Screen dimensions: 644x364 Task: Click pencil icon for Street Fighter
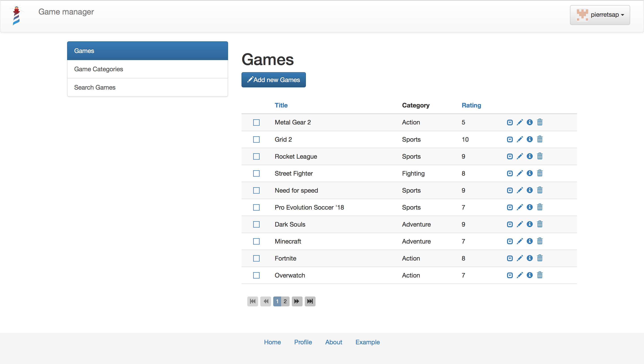point(520,173)
